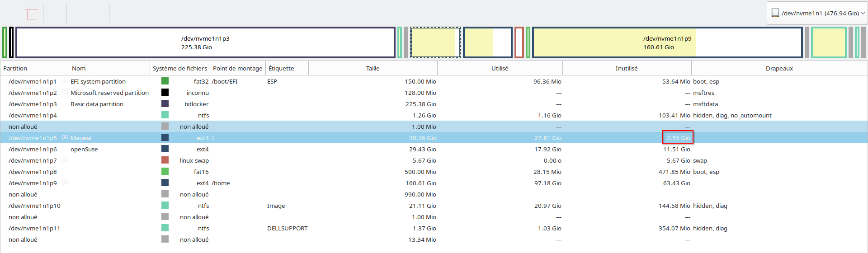The height and width of the screenshot is (253, 868).
Task: Sort by the Taille column header
Action: tap(373, 68)
